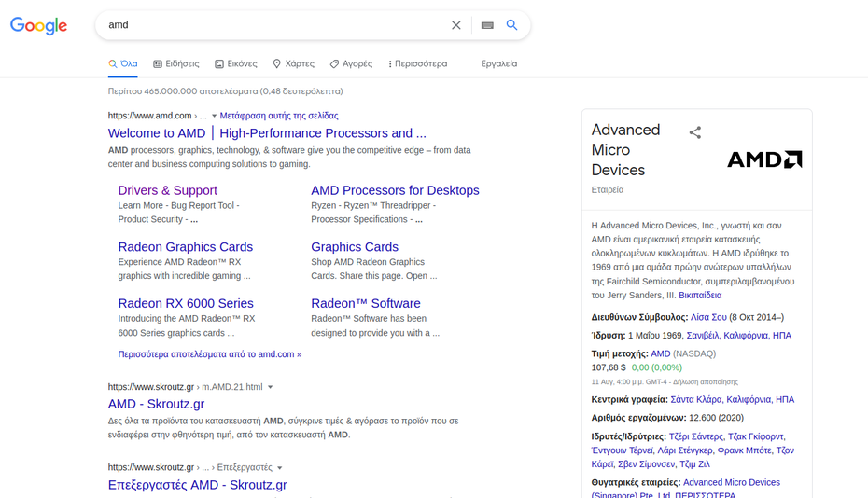The width and height of the screenshot is (868, 498).
Task: Open the Radeon Graphics Cards link
Action: pyautogui.click(x=185, y=247)
